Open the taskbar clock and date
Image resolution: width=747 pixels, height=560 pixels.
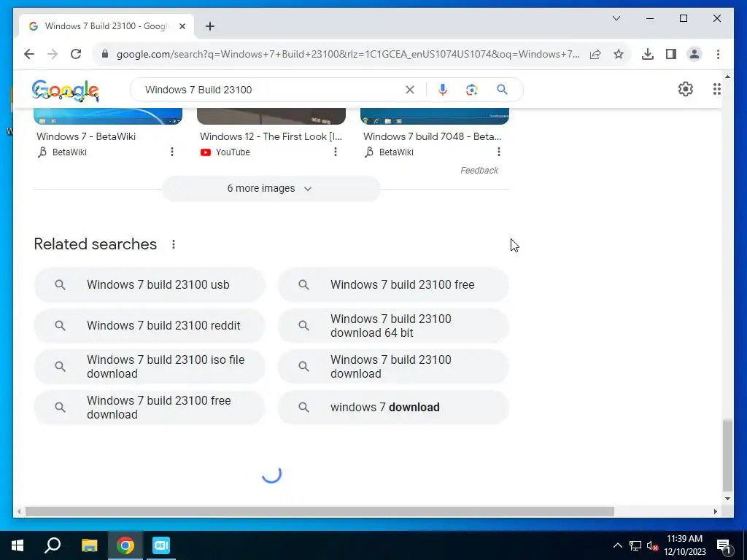[684, 545]
